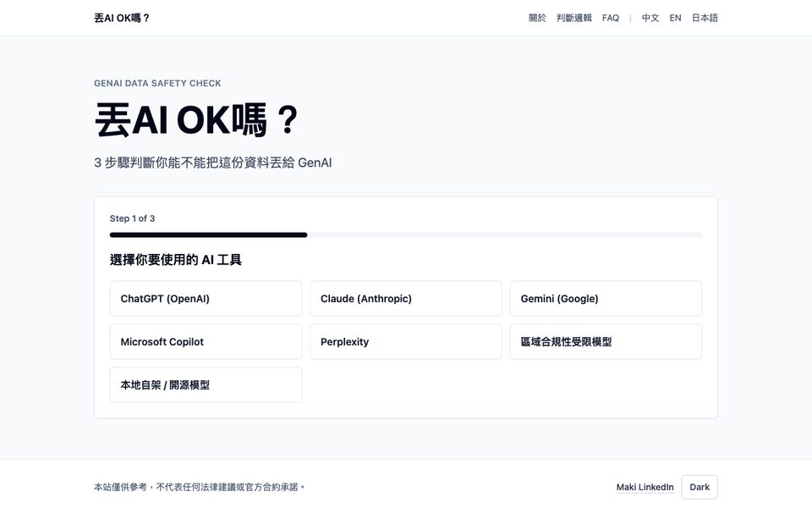This screenshot has height=508, width=812.
Task: Switch language to EN
Action: click(x=675, y=18)
